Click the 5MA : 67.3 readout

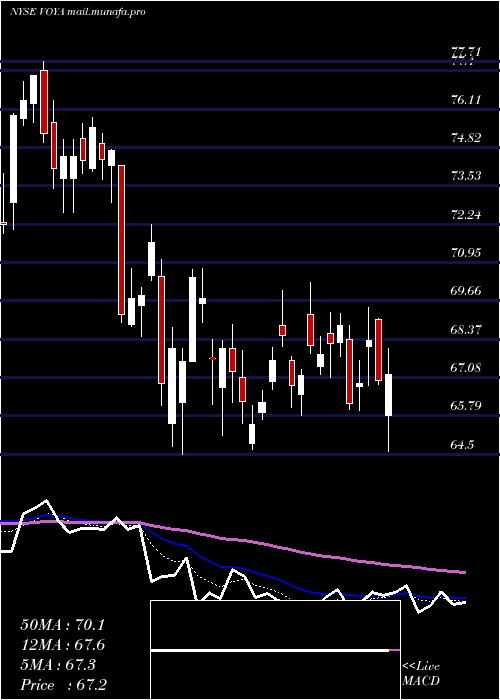[58, 665]
